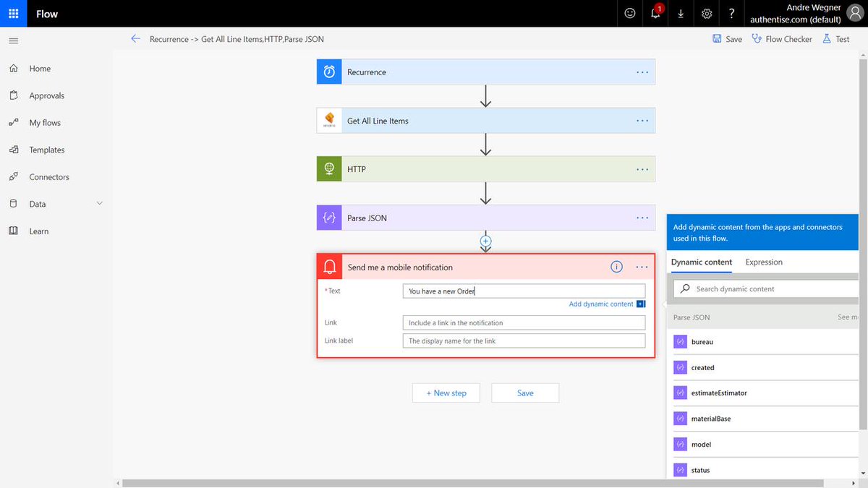Screen dimensions: 868x488
Task: Click the Search dynamic content box
Action: coord(767,288)
